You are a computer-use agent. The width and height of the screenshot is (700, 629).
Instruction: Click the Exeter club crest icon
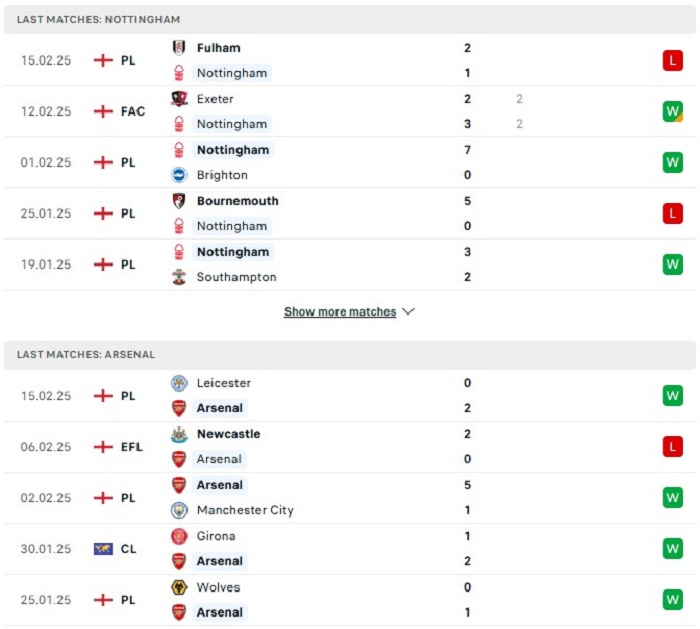(179, 99)
